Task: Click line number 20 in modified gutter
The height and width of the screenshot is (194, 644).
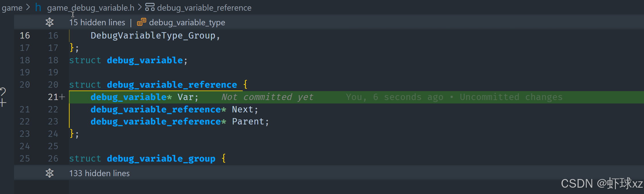Action: [53, 85]
